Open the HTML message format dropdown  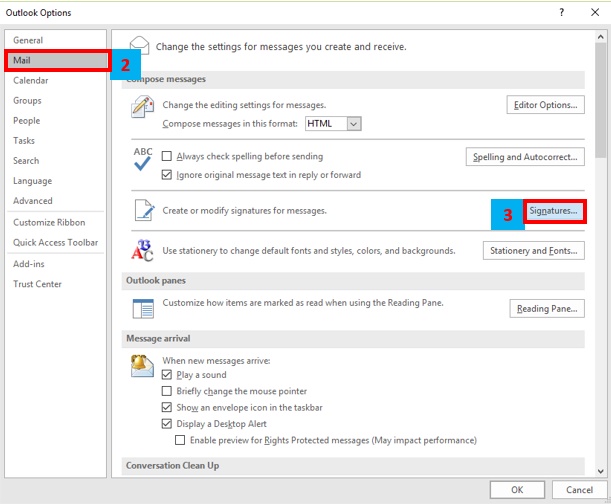click(x=354, y=123)
